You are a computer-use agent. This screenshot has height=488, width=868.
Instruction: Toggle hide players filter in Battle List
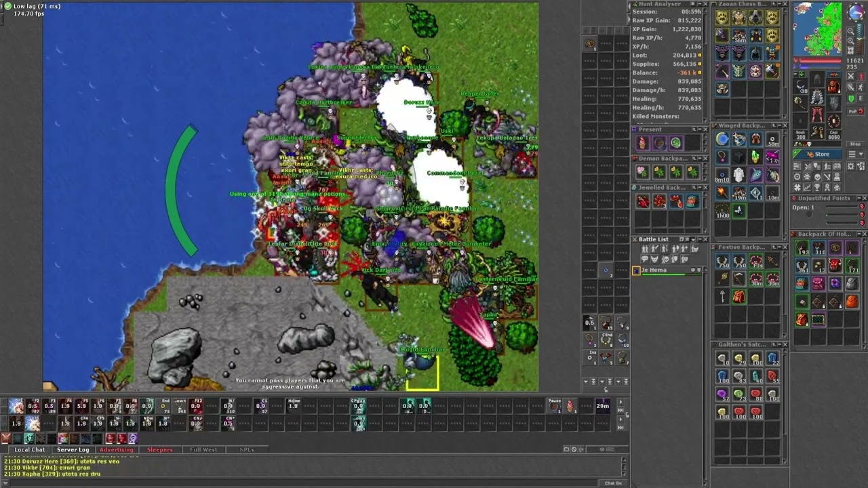(x=645, y=248)
